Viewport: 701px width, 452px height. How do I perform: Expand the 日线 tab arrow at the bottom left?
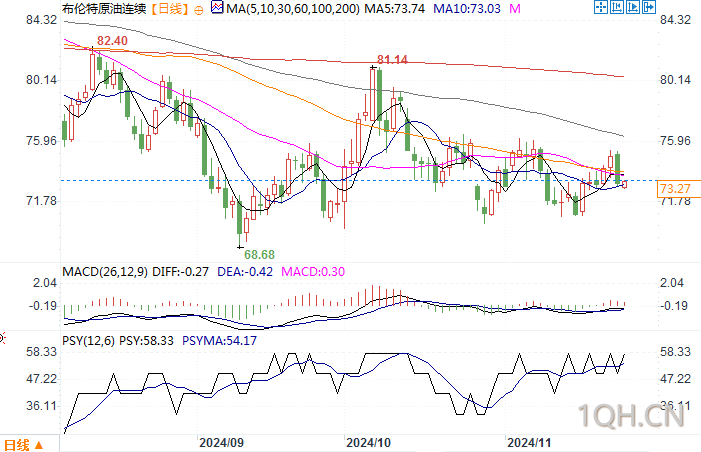pos(39,445)
